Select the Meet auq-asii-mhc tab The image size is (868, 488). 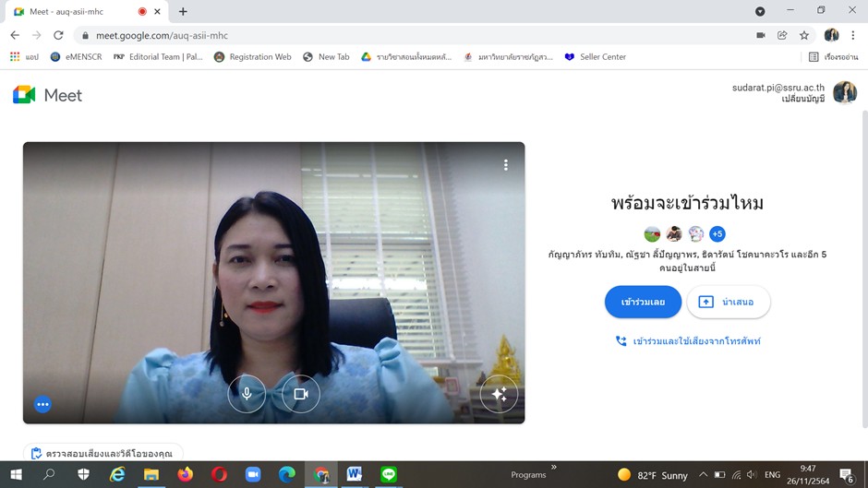coord(74,12)
